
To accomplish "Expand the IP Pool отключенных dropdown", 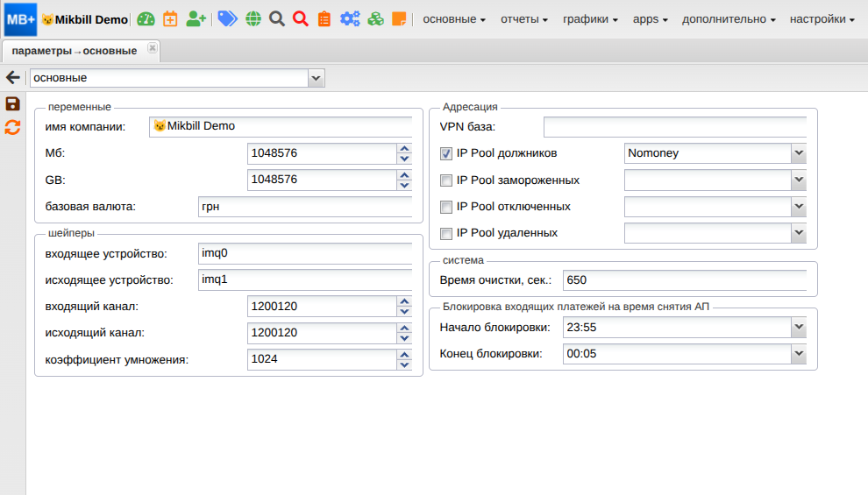I will 798,206.
